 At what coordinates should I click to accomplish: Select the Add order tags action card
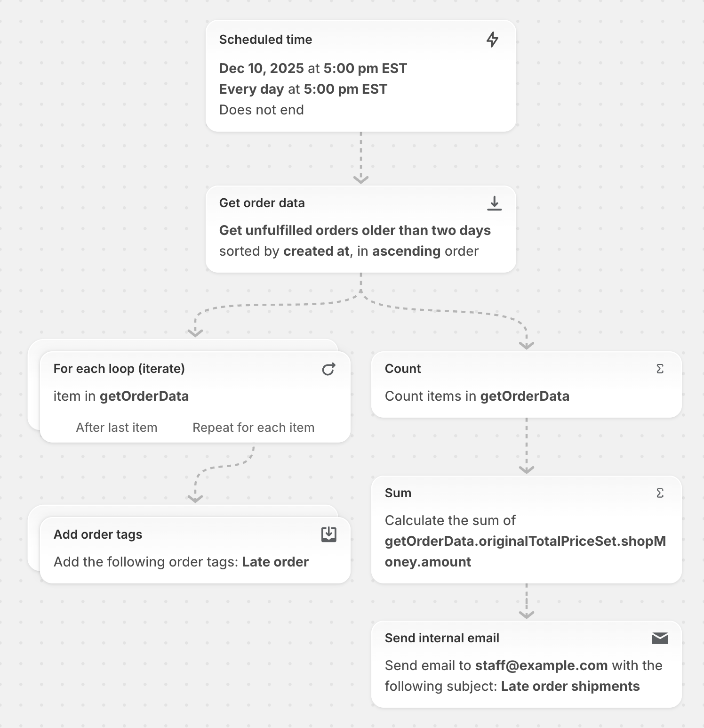point(195,550)
